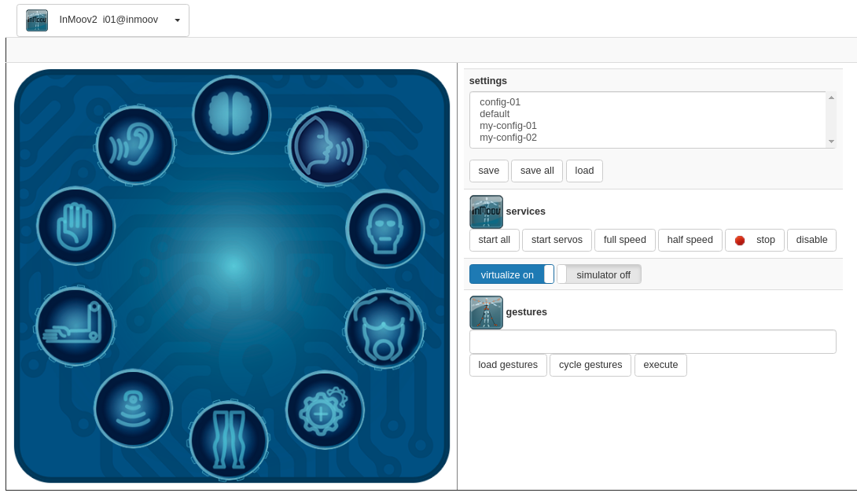The height and width of the screenshot is (504, 857).
Task: Click the InMoov2 icon in top selector
Action: coord(37,20)
